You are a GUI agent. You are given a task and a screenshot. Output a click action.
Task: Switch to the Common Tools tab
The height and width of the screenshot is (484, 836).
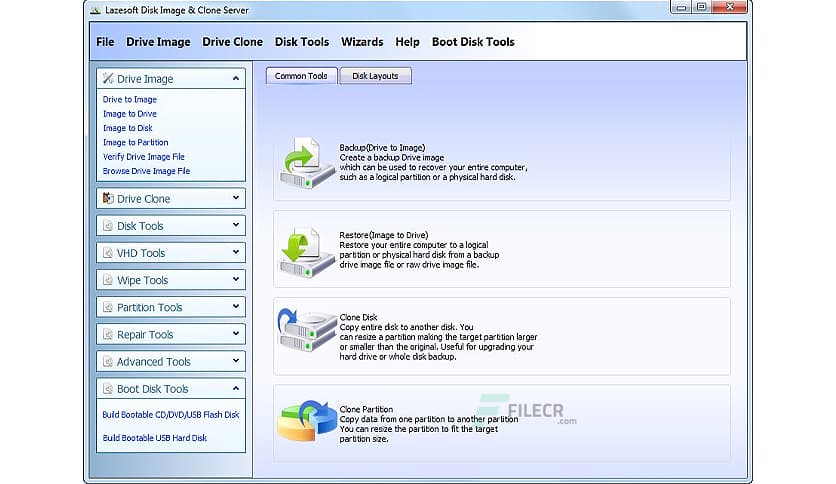(x=301, y=76)
